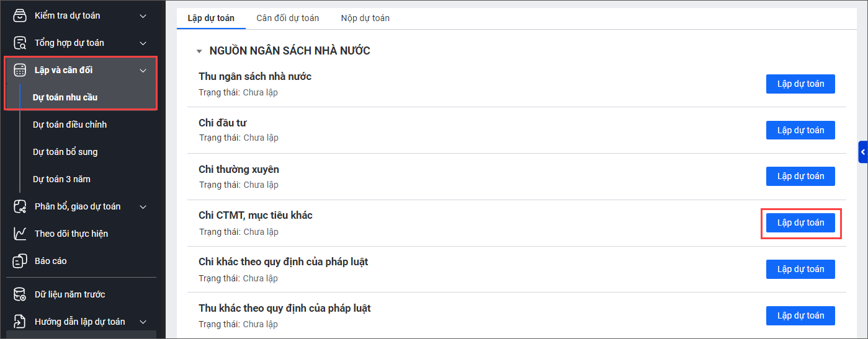Expand the Phân bổ, giao dự toán chevron
This screenshot has height=339, width=868.
[143, 206]
